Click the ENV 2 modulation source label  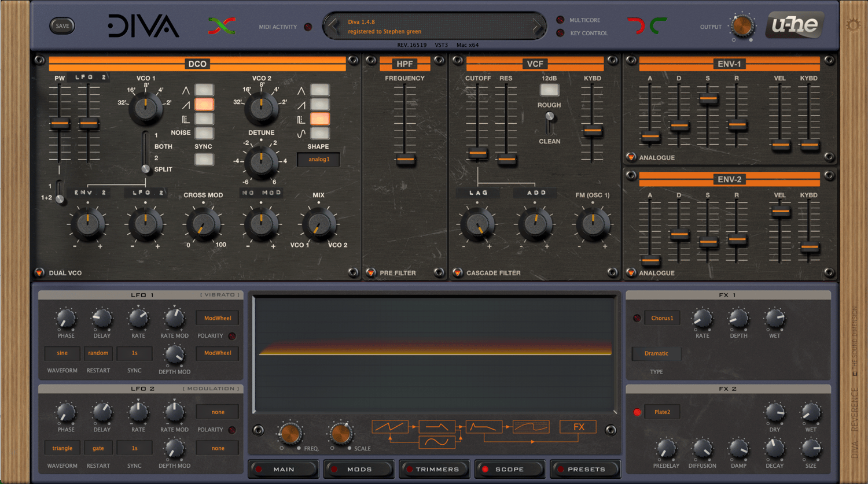pos(88,193)
